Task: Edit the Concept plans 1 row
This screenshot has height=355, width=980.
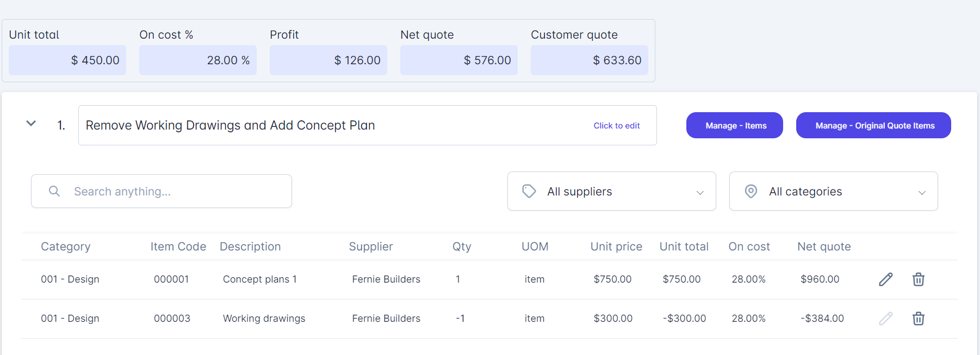Action: 885,279
